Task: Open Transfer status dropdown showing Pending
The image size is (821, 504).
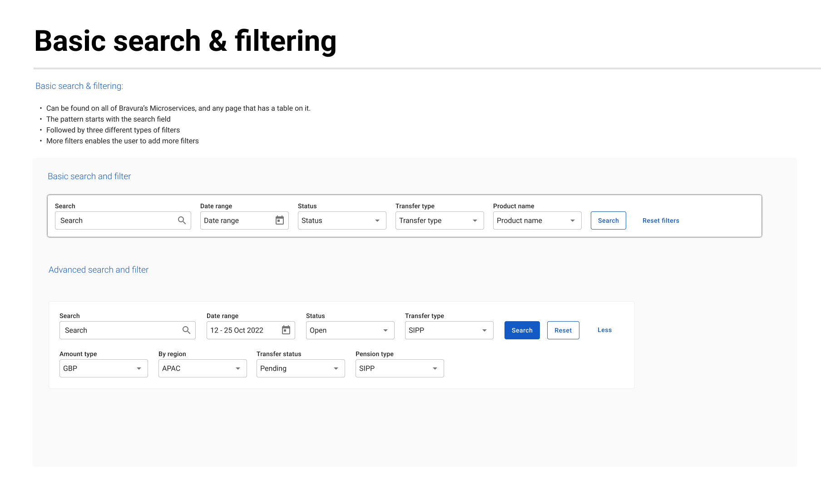Action: click(301, 368)
